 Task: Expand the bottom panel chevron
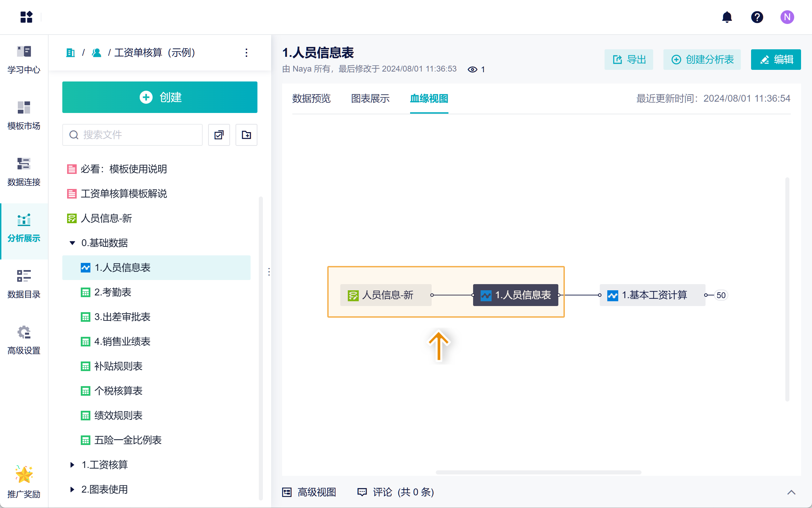click(x=791, y=492)
